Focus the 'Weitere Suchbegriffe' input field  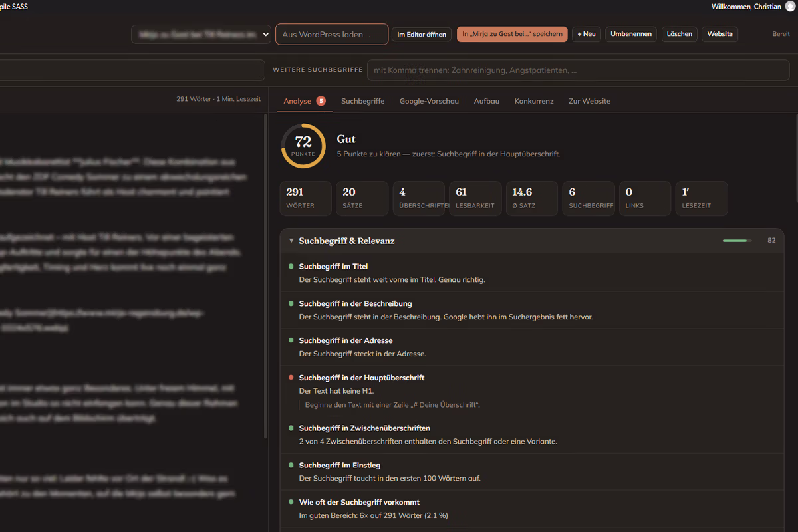pyautogui.click(x=578, y=70)
